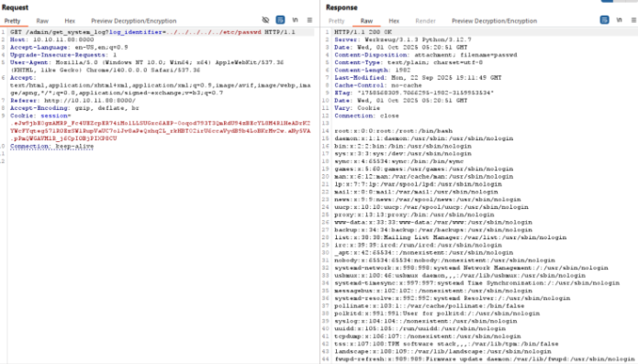Click the Cache-Control: no-cache header

pyautogui.click(x=378, y=85)
